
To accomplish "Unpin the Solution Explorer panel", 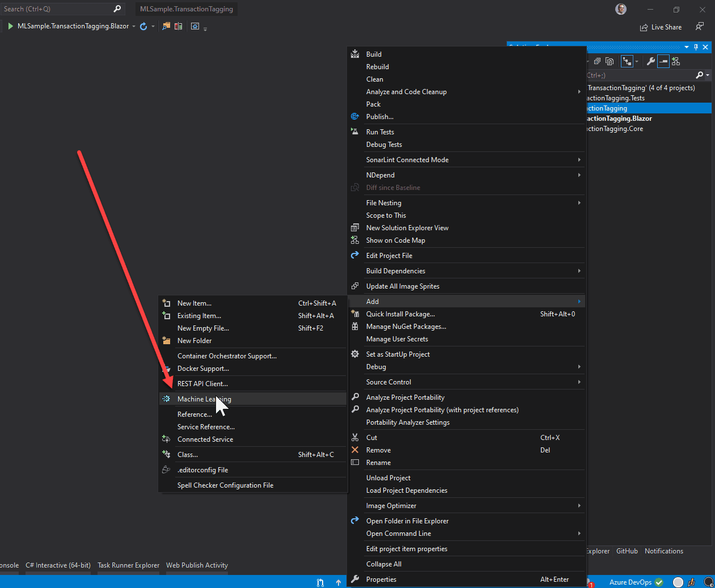I will click(x=696, y=47).
